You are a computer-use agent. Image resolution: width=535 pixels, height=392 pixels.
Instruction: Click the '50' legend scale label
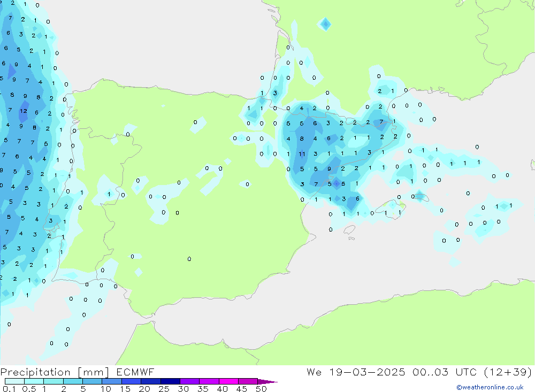point(261,389)
